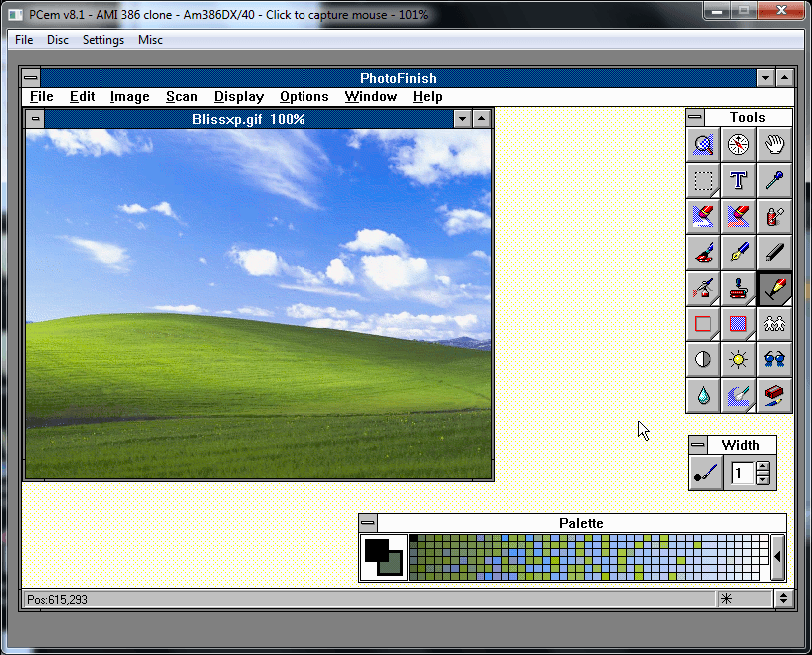Open the Image menu
The height and width of the screenshot is (655, 812).
130,97
